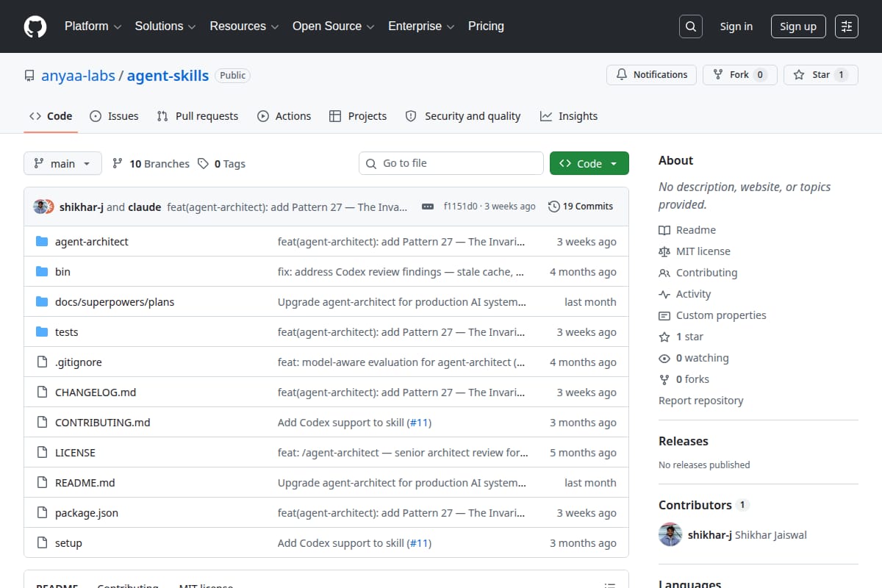Click the Contributing people icon
882x588 pixels.
coord(664,273)
